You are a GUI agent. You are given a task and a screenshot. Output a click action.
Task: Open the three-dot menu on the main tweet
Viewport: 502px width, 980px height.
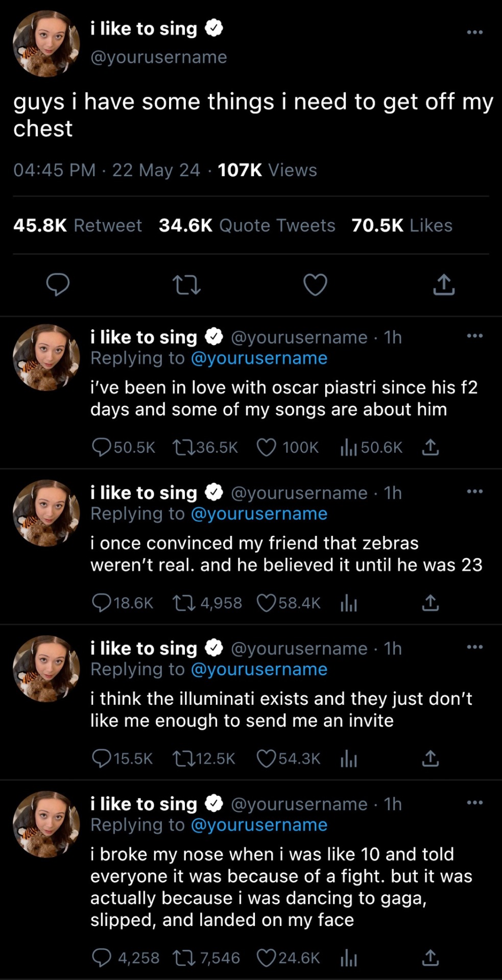point(474,32)
